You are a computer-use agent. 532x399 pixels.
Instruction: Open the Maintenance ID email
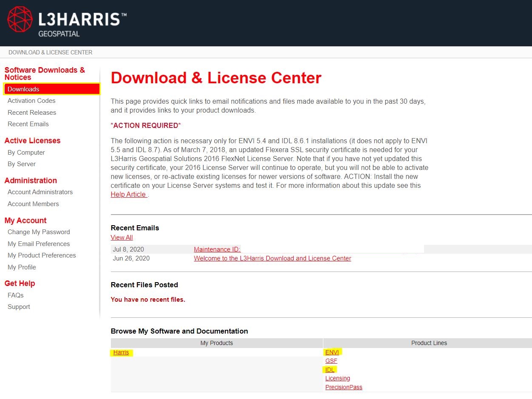[217, 249]
